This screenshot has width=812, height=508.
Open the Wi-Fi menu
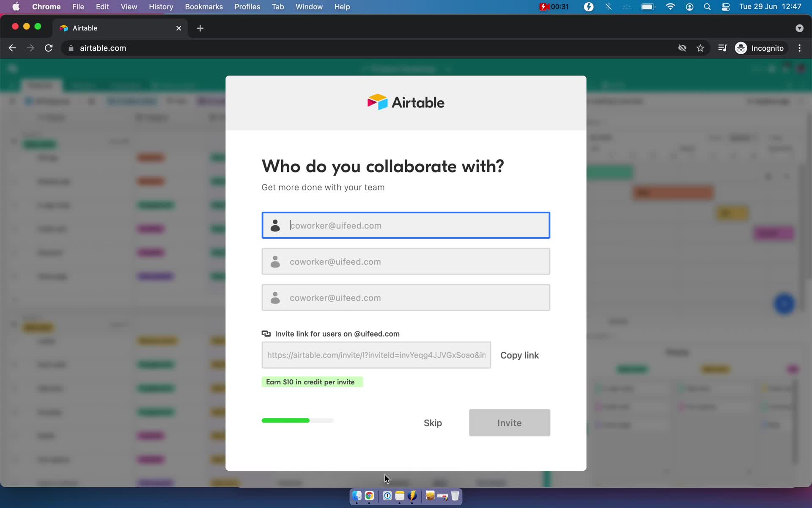tap(670, 7)
